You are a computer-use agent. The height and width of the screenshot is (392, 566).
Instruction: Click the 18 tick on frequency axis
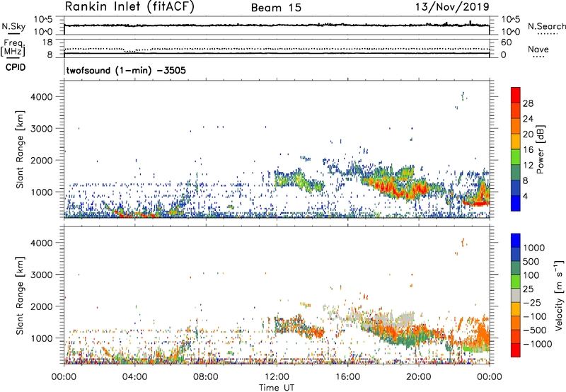pyautogui.click(x=47, y=42)
